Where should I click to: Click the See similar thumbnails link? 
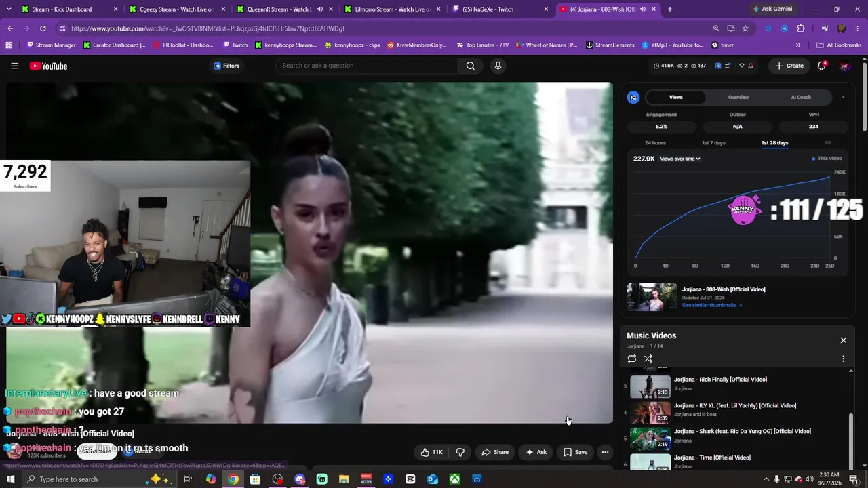coord(712,305)
